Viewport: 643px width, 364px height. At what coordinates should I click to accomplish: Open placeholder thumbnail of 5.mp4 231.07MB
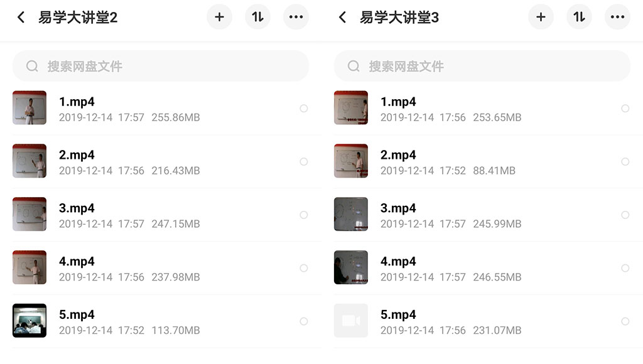[x=351, y=321]
